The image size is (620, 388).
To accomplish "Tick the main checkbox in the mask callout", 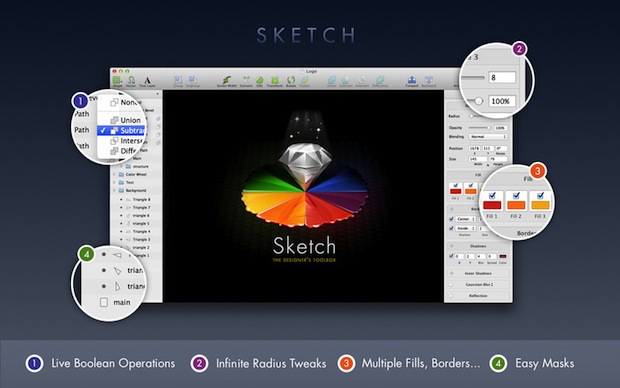I will click(x=104, y=302).
